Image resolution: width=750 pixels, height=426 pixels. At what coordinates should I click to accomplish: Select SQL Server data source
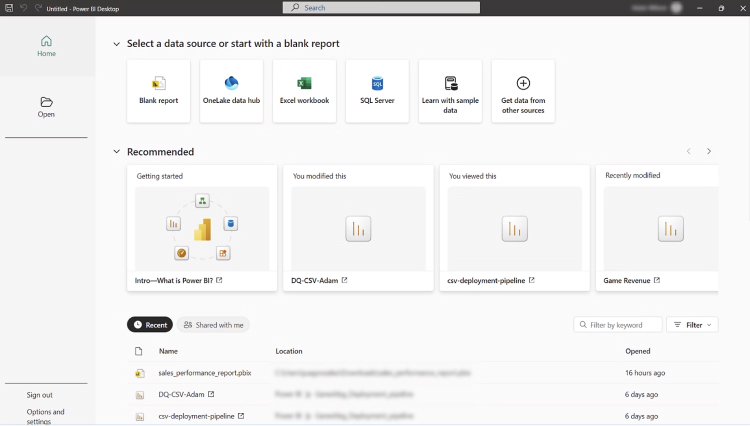click(377, 91)
